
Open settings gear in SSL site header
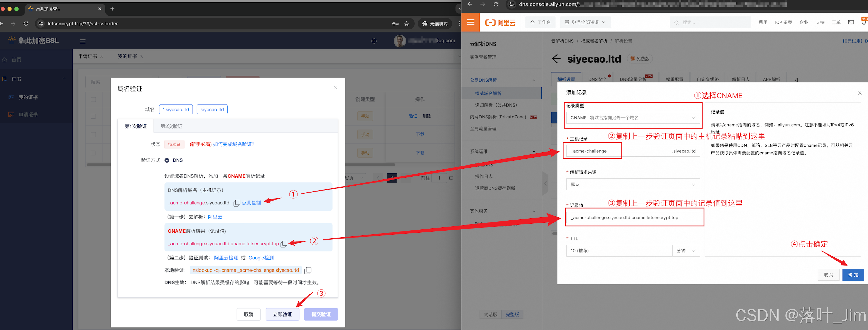[x=374, y=41]
